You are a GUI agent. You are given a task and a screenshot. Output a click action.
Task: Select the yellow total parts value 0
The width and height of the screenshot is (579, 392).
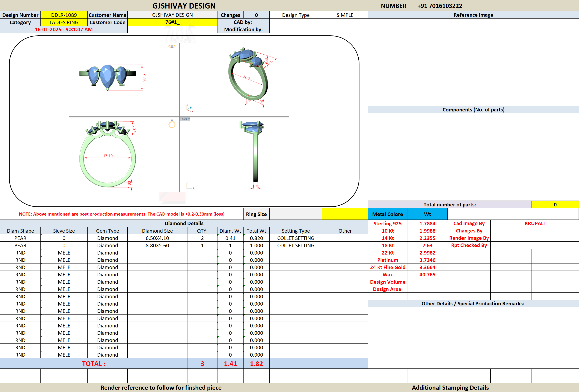555,204
